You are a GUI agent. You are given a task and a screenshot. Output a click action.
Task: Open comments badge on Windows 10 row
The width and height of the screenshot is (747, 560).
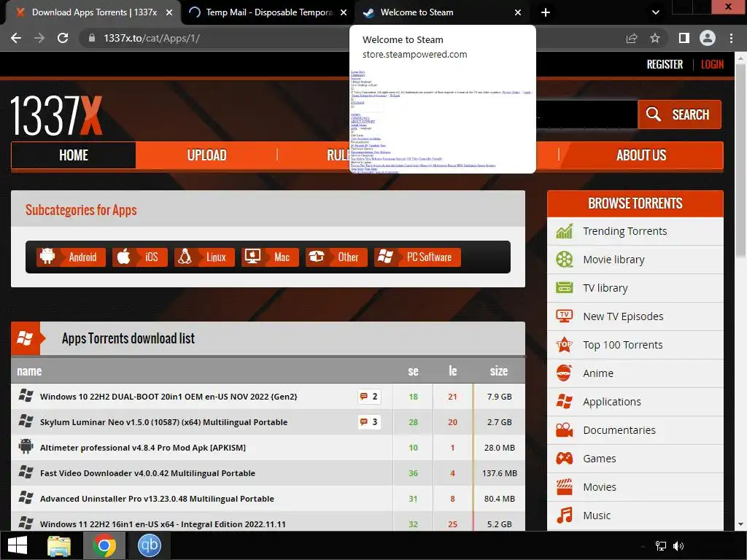coord(369,397)
